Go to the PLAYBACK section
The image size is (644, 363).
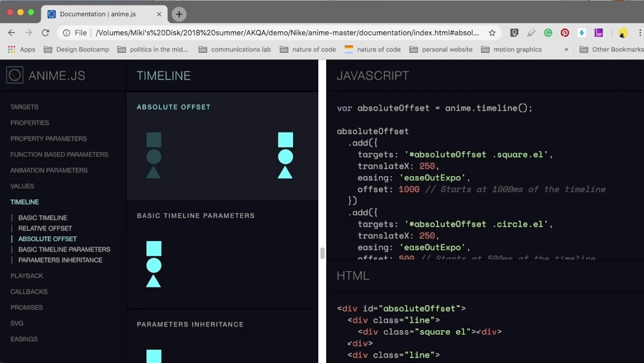tap(27, 276)
